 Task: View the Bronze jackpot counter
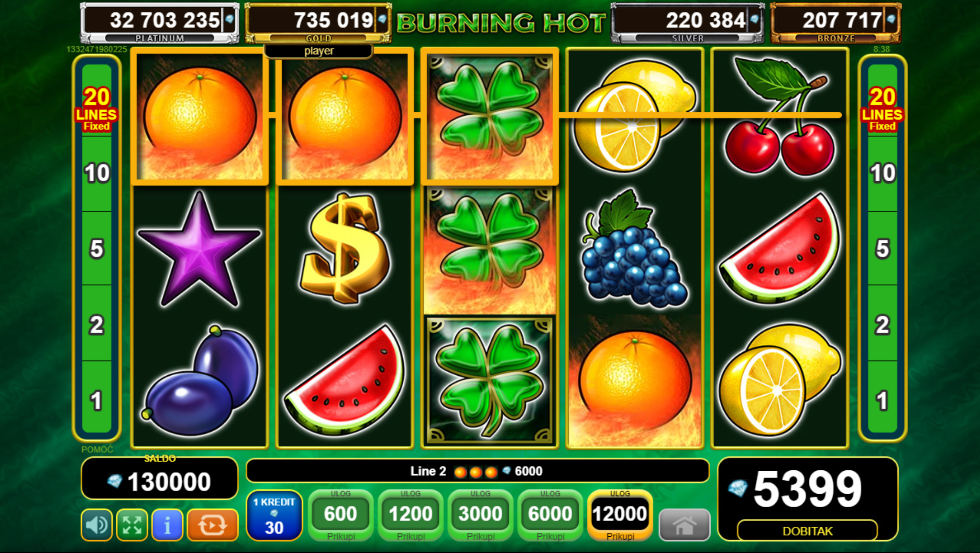coord(836,23)
